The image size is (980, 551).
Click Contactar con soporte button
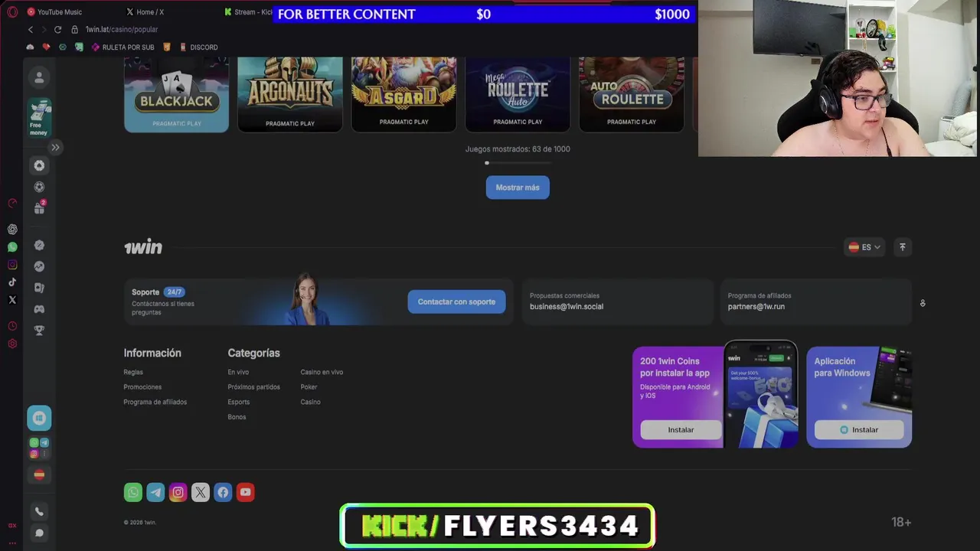[x=456, y=302]
